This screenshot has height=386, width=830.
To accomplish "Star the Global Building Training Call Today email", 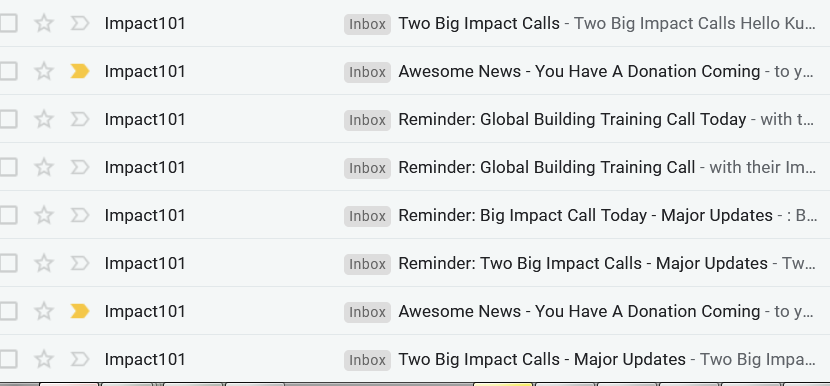I will [44, 119].
